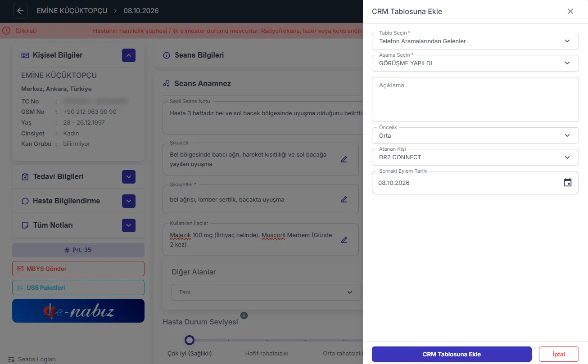The height and width of the screenshot is (364, 588).
Task: Click into the Açıklama text area
Action: pos(475,99)
